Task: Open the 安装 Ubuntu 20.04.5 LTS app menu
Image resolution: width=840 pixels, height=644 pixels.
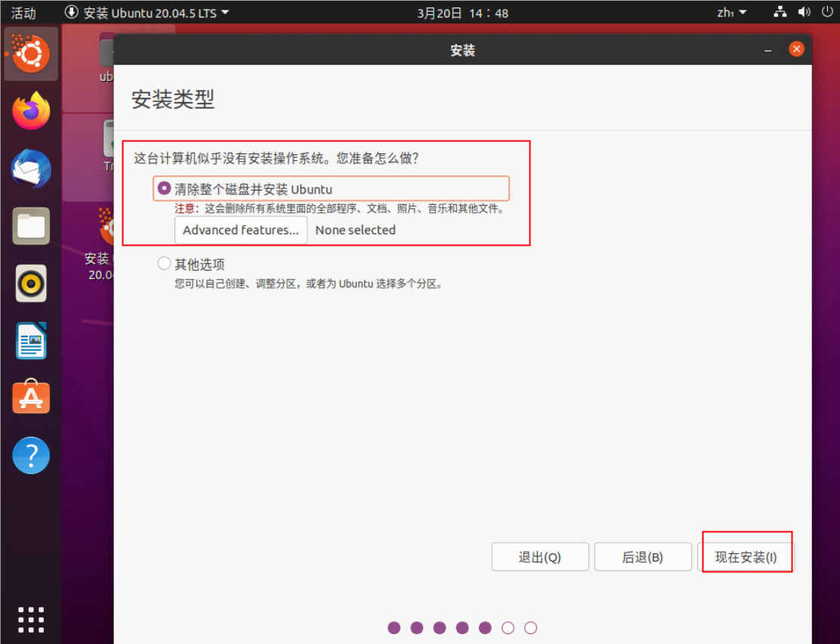Action: [147, 12]
